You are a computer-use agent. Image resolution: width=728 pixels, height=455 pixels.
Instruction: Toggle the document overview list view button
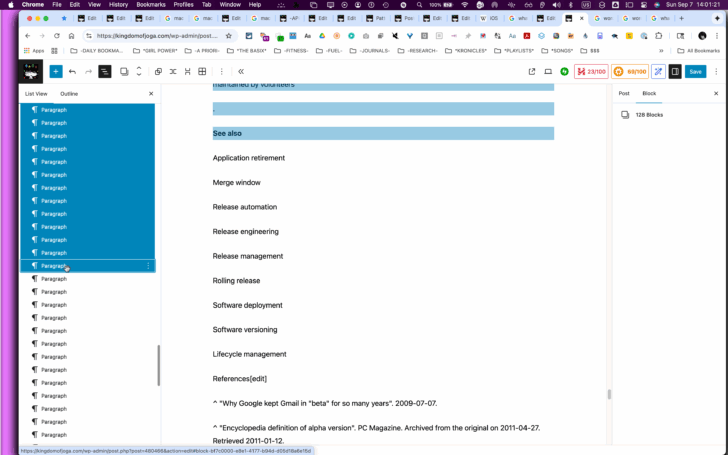coord(105,72)
